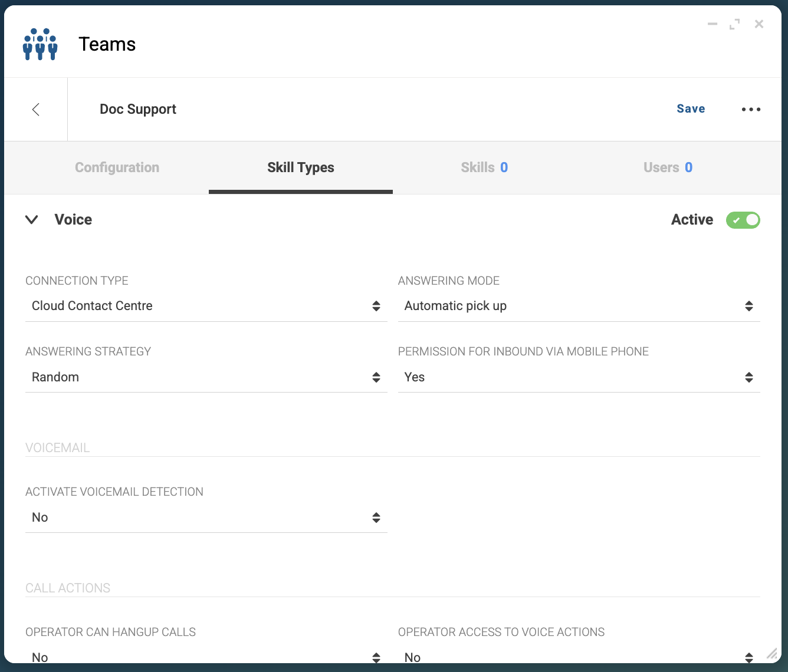This screenshot has width=788, height=672.
Task: Click the Voice section heading
Action: pyautogui.click(x=73, y=220)
